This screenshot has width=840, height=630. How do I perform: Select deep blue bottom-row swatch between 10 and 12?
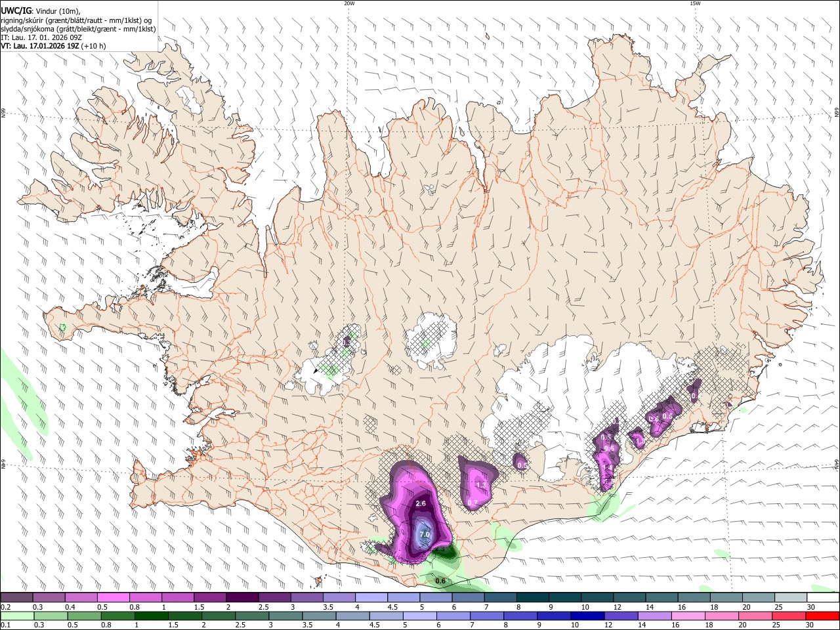click(587, 616)
